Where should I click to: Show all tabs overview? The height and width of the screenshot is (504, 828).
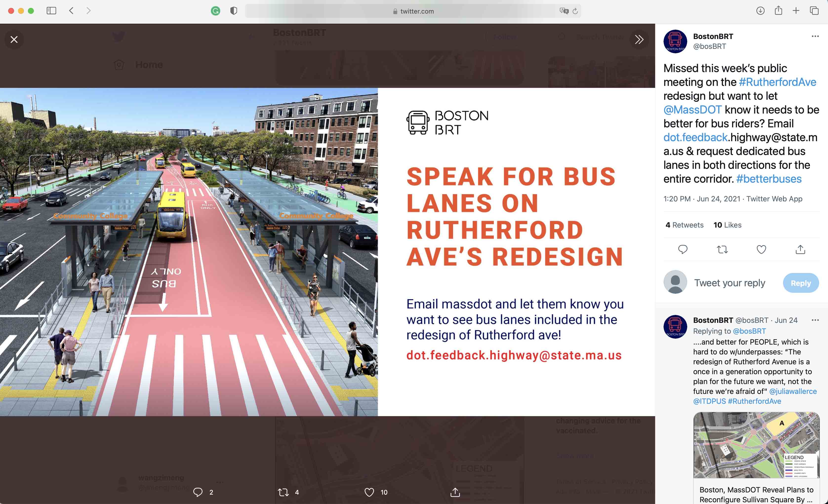coord(814,11)
